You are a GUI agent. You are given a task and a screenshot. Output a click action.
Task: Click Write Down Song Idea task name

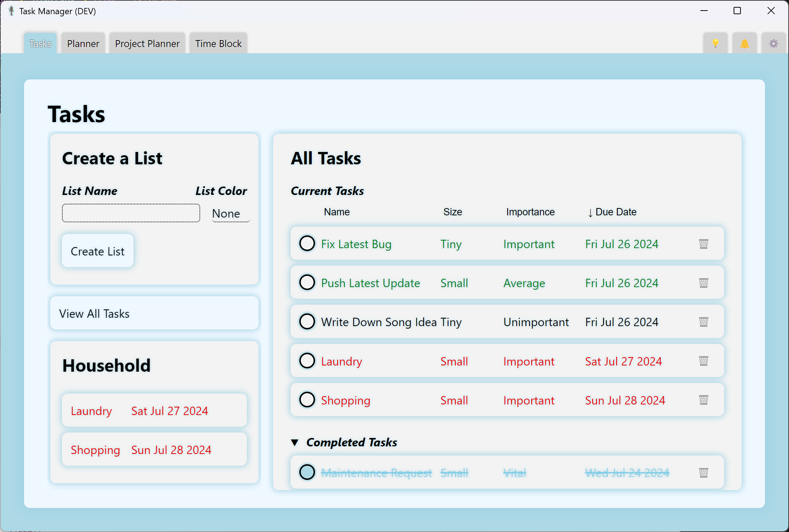tap(379, 322)
